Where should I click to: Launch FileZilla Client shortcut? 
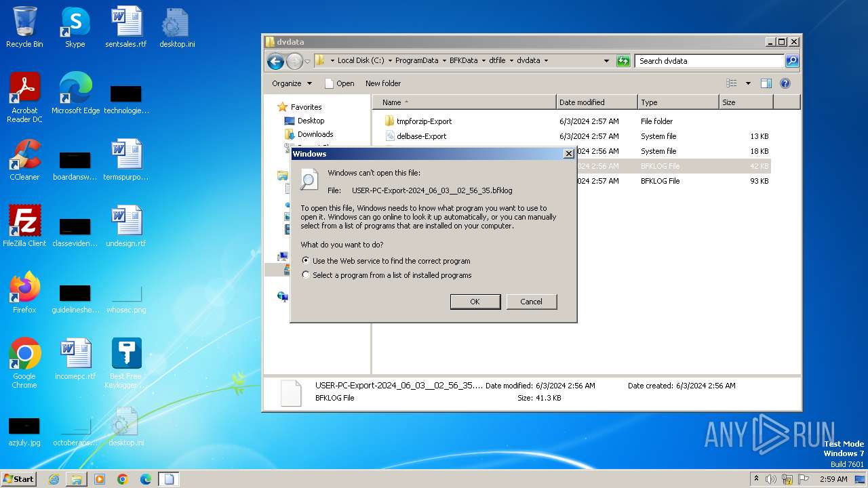click(24, 226)
